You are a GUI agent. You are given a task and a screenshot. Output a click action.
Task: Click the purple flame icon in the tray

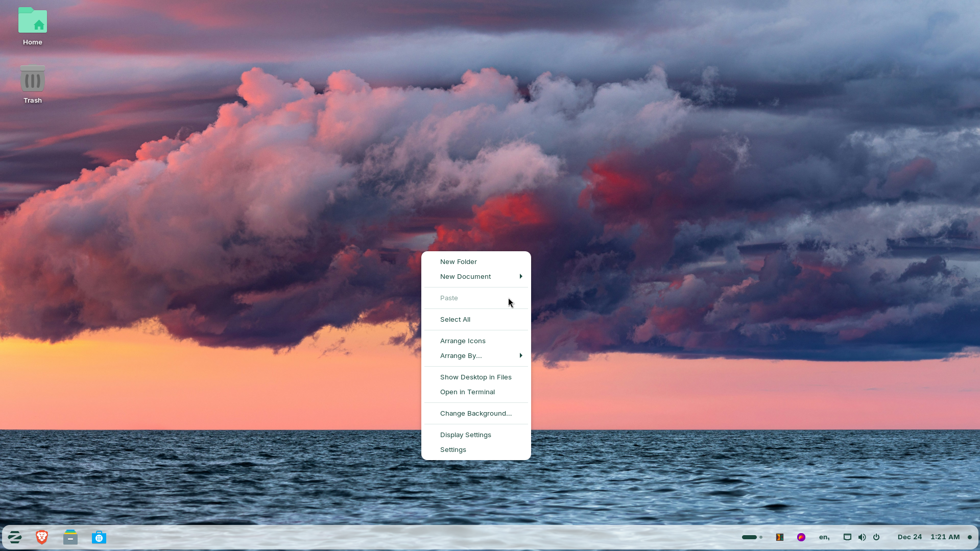coord(801,537)
